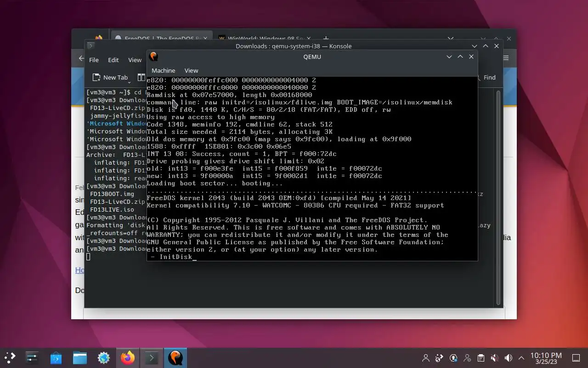Click the partially hidden blue link in Firefox page
This screenshot has width=588, height=368.
pyautogui.click(x=79, y=270)
